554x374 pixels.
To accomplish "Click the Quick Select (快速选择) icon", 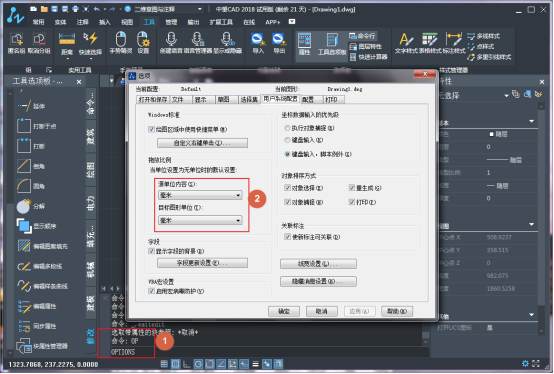I will point(90,38).
